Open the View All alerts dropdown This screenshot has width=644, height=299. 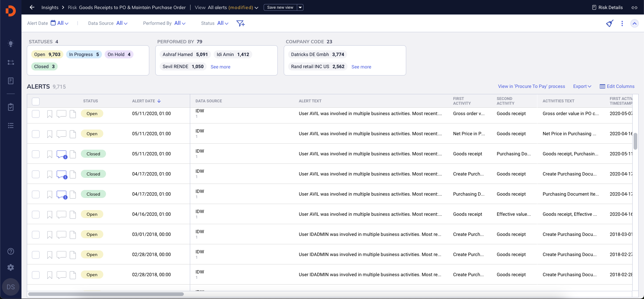coord(233,7)
